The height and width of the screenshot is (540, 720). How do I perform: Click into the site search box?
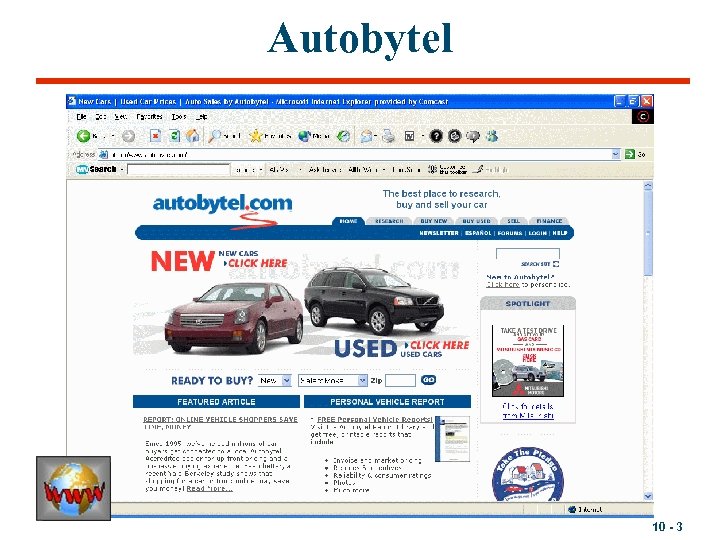tap(528, 253)
